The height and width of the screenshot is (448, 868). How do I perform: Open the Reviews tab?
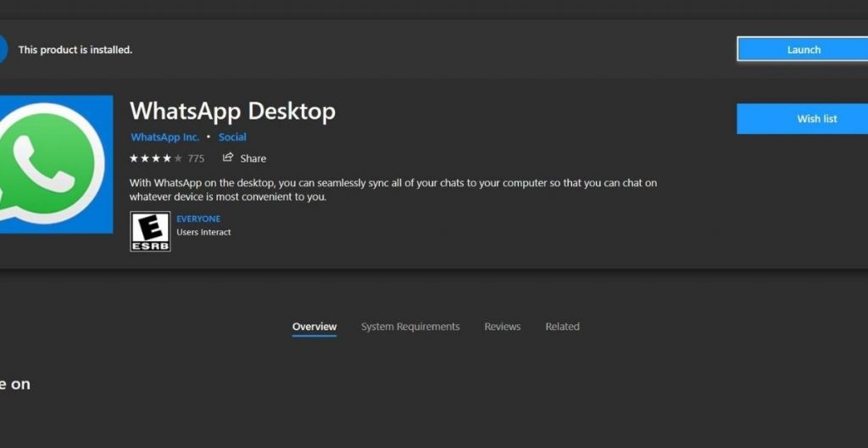(502, 327)
